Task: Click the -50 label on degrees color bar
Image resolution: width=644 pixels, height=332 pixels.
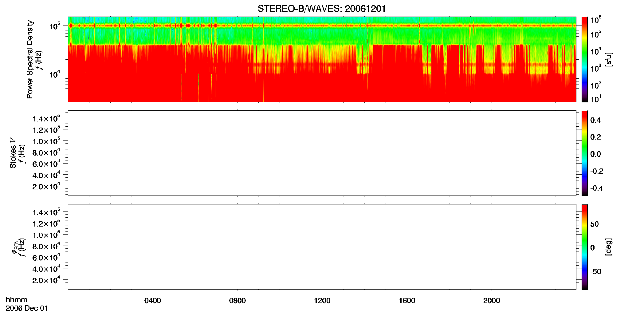Action: pyautogui.click(x=595, y=272)
